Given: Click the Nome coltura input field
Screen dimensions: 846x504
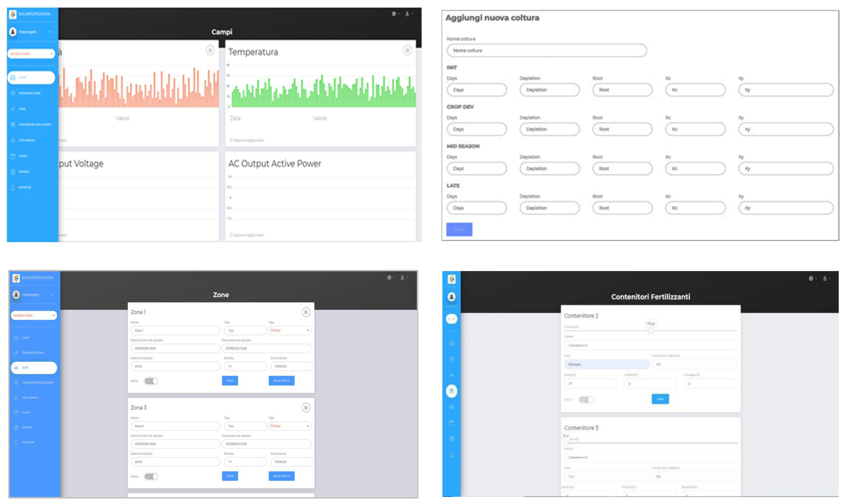Looking at the screenshot, I should point(546,51).
